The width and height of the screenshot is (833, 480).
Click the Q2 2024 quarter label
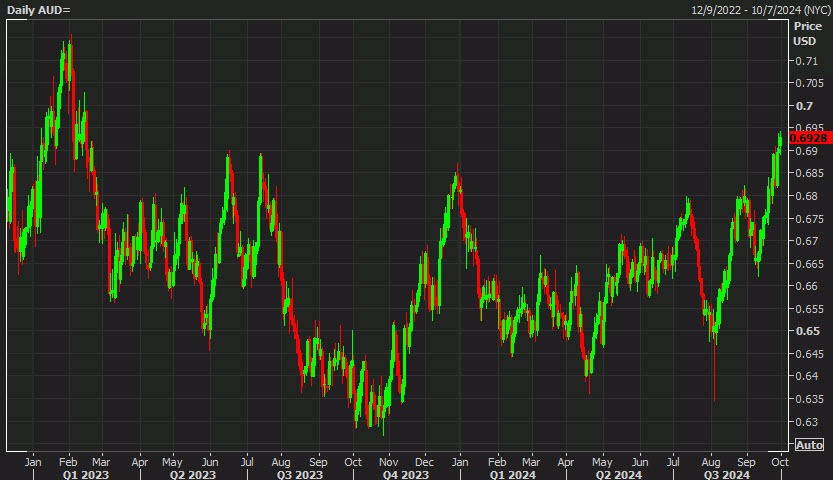click(x=619, y=474)
